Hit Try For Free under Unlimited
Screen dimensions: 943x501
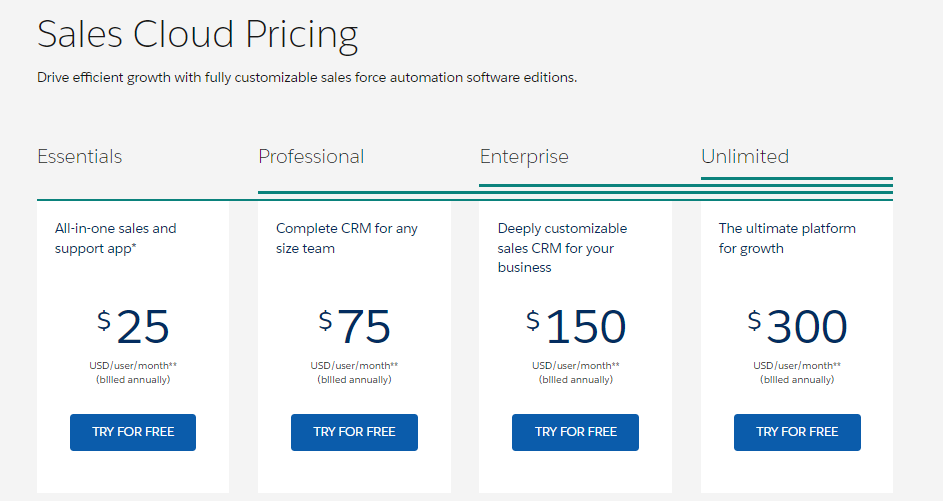(x=797, y=432)
